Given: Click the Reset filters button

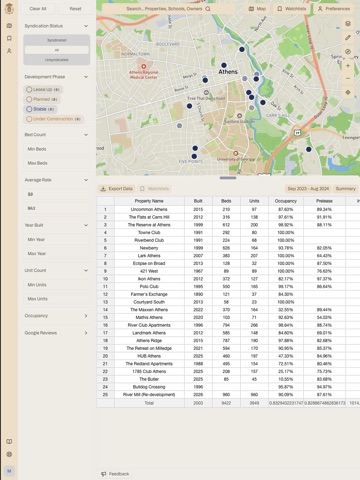Looking at the screenshot, I should coord(75,9).
